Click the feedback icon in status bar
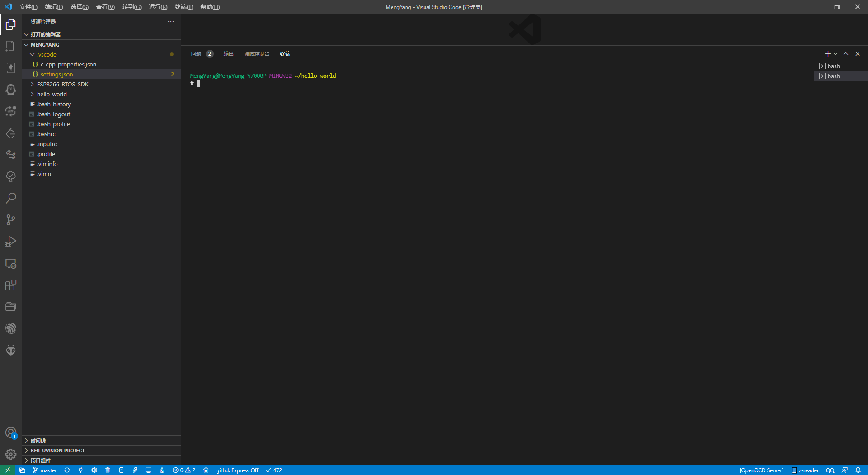Image resolution: width=868 pixels, height=475 pixels. point(844,470)
